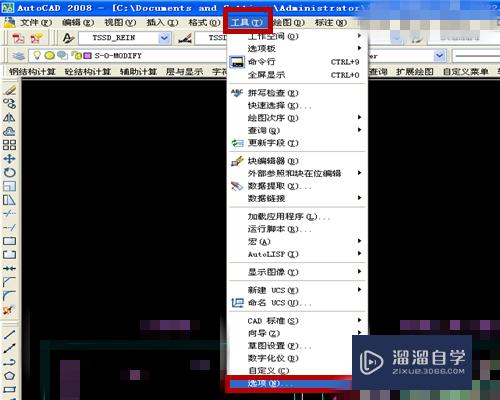Select the Extend tool
500x400 pixels.
[x=9, y=227]
